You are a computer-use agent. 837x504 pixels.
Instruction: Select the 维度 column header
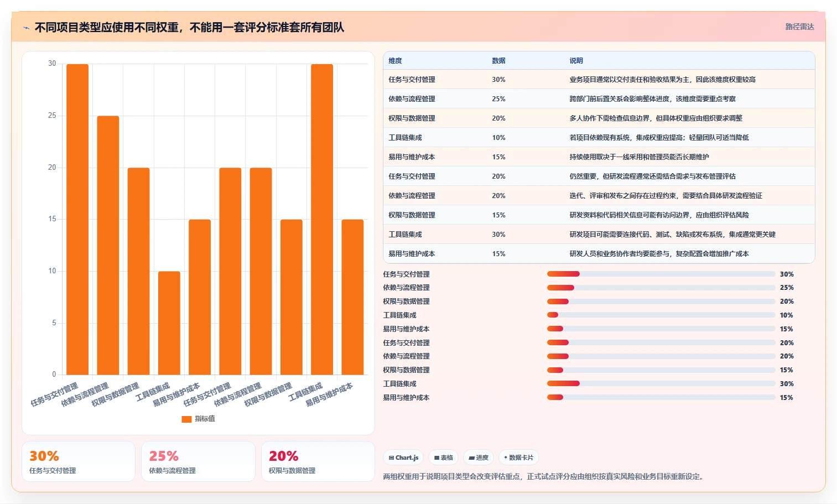(395, 61)
